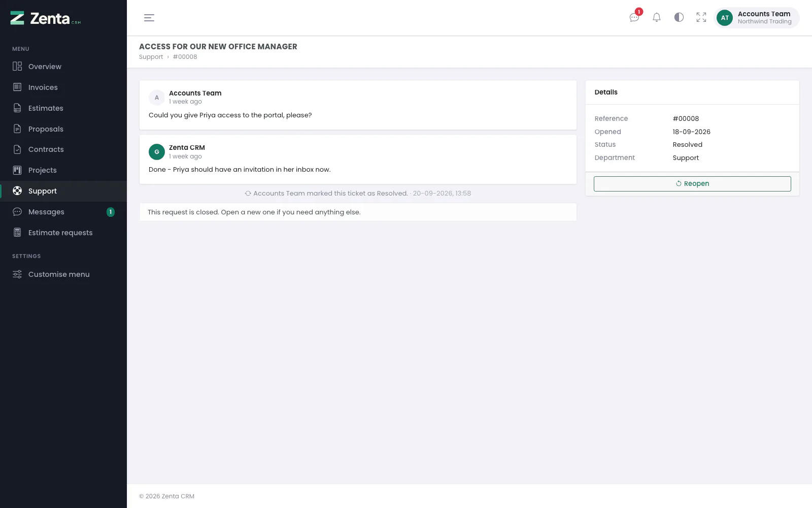
Task: Collapse the sidebar with hamburger icon
Action: click(149, 18)
